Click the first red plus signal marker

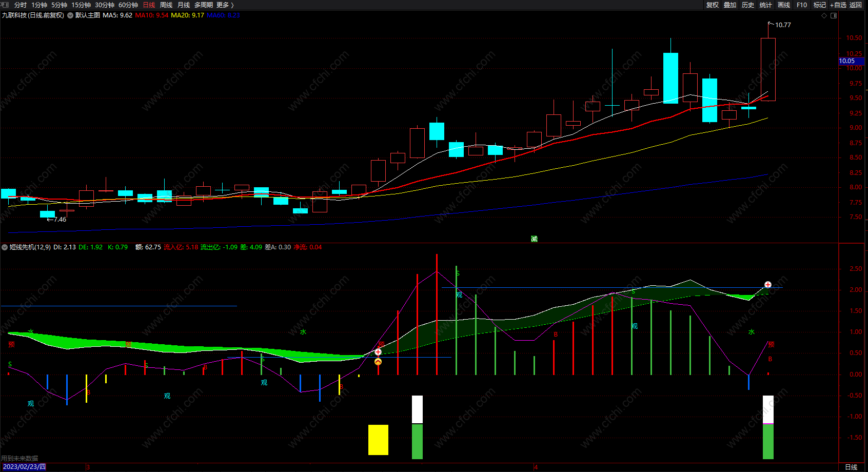(378, 352)
